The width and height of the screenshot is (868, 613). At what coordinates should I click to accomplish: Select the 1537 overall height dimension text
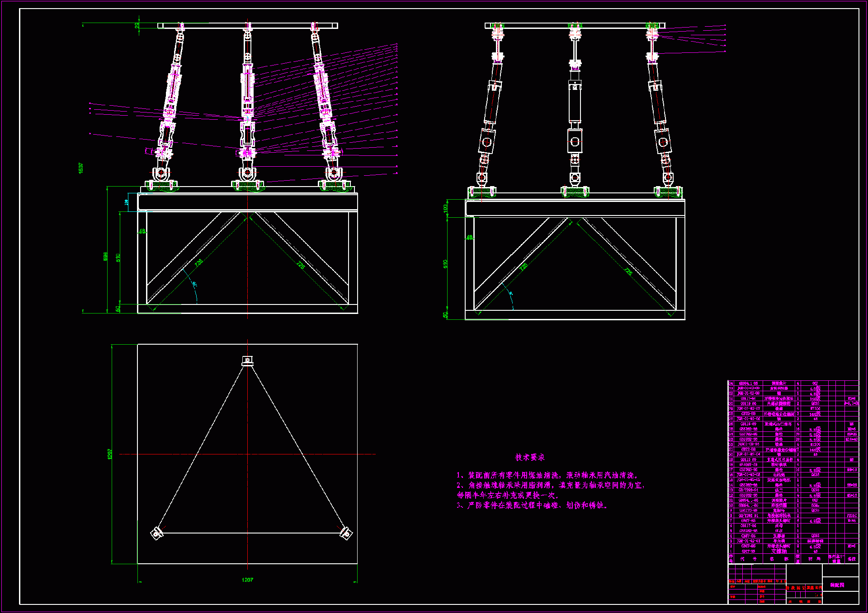click(81, 168)
